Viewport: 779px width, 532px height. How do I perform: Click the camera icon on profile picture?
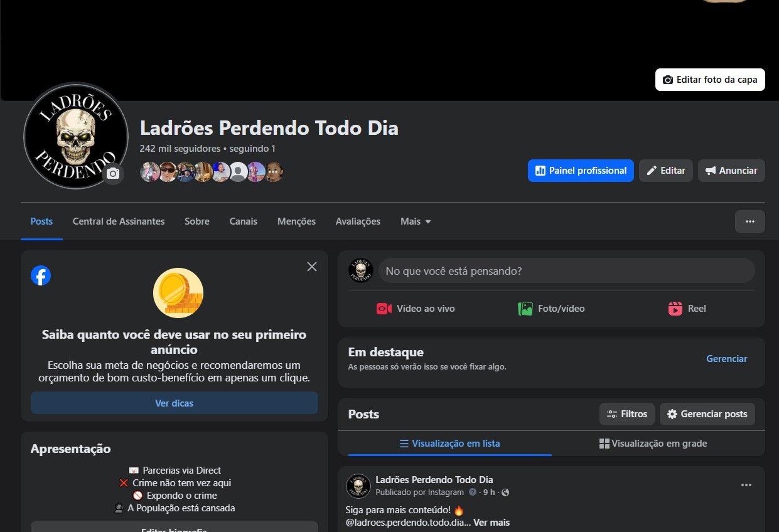(x=113, y=174)
